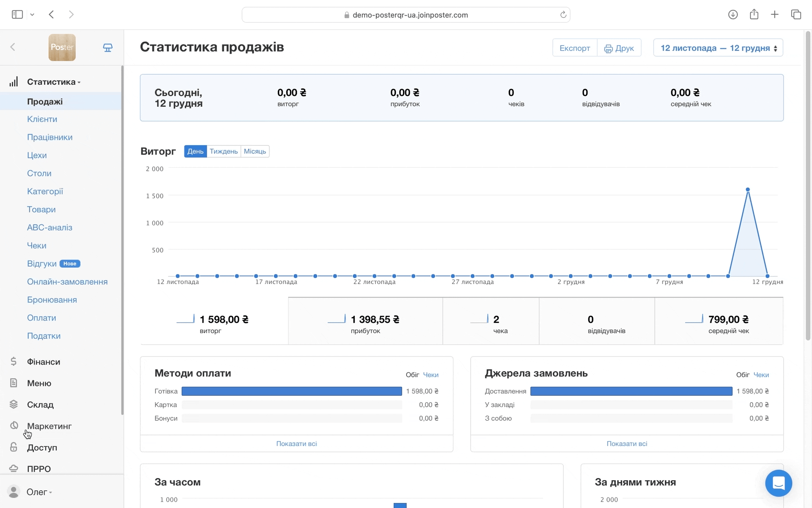The image size is (812, 508).
Task: Click the Експорт button
Action: pyautogui.click(x=574, y=48)
